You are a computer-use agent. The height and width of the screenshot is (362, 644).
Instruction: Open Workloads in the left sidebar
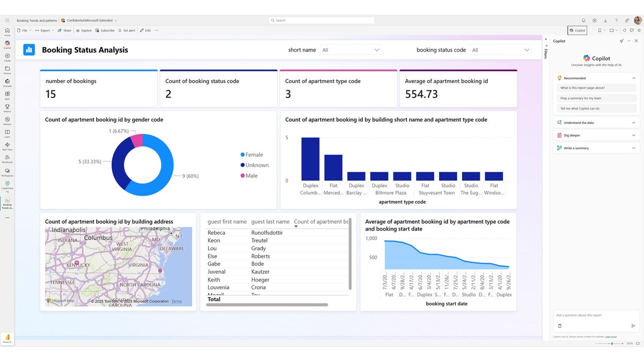(x=7, y=159)
